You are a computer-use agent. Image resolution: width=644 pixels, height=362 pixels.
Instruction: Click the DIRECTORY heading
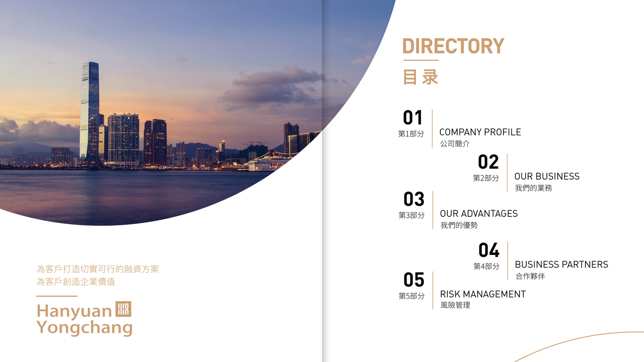click(453, 46)
